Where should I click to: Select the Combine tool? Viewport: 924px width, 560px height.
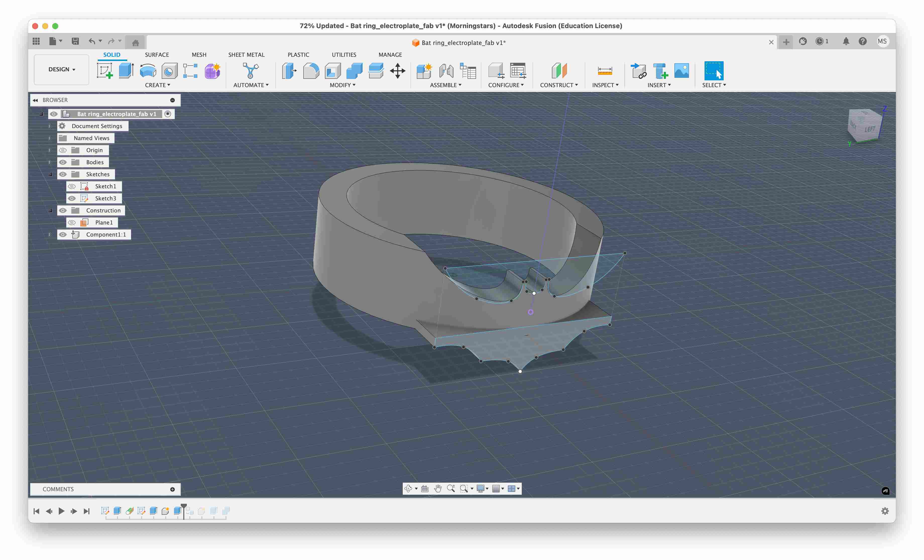point(354,71)
